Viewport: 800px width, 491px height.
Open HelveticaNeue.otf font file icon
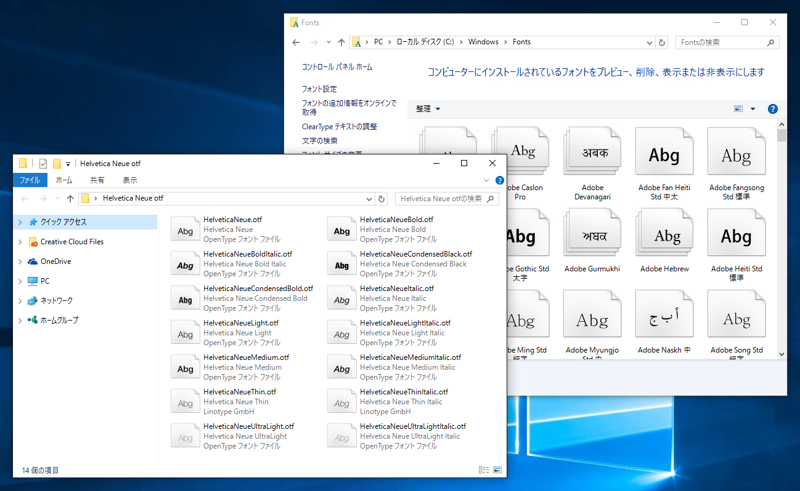coord(185,230)
